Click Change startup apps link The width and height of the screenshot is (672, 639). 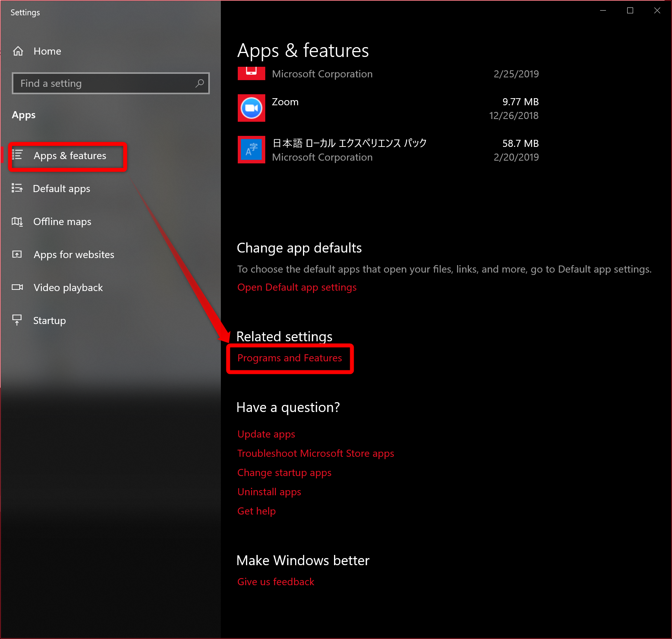pos(285,473)
